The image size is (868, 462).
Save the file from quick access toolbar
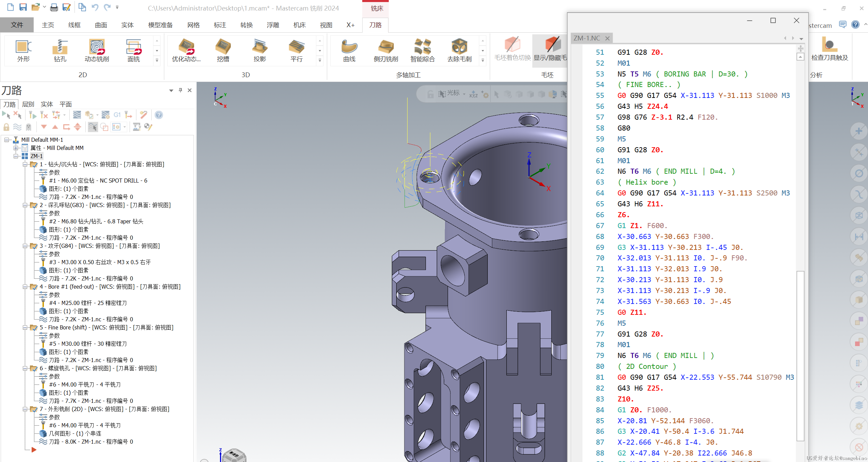click(x=23, y=7)
